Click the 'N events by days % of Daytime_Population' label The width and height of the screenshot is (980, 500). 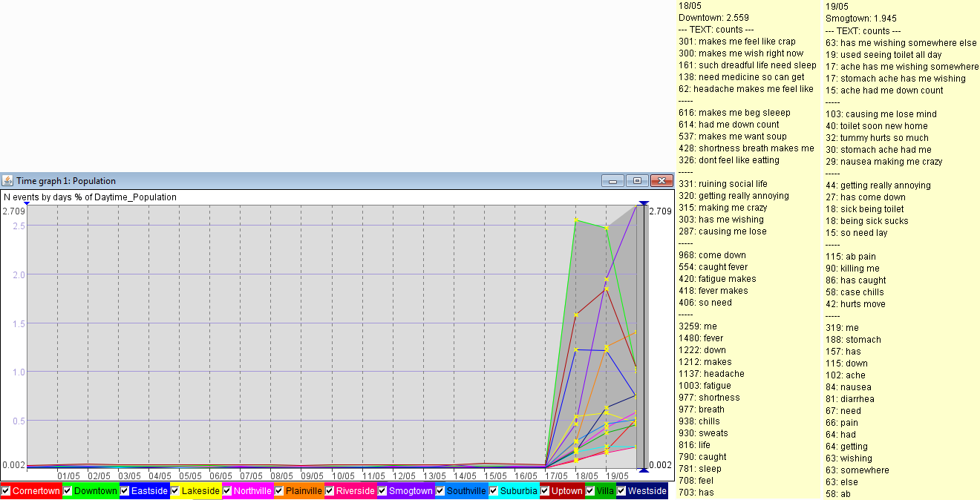[x=91, y=197]
